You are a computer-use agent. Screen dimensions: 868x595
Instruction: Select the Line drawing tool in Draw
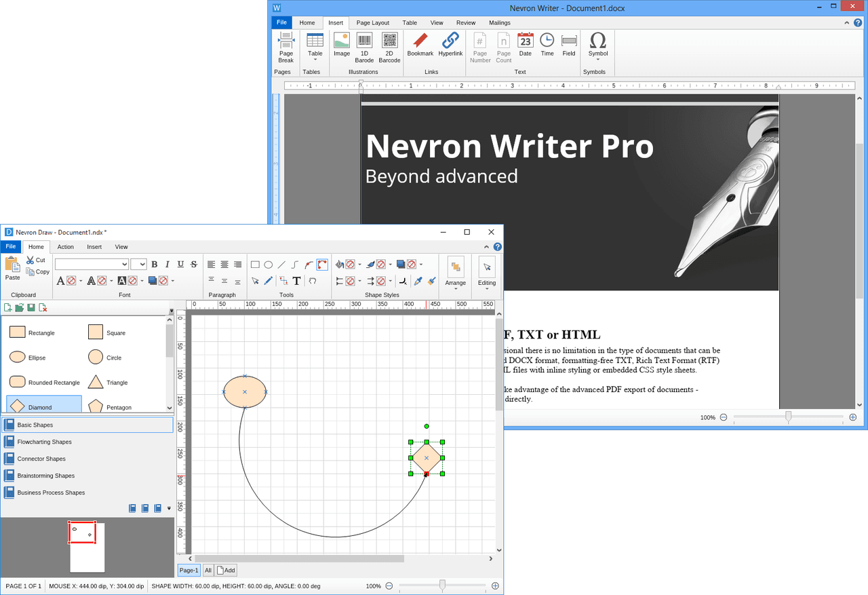[x=281, y=265]
